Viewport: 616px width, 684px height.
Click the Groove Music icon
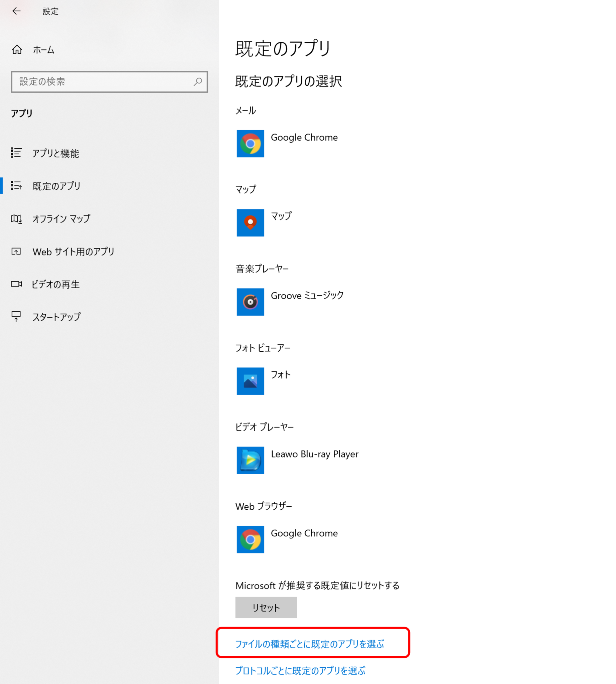tap(250, 302)
